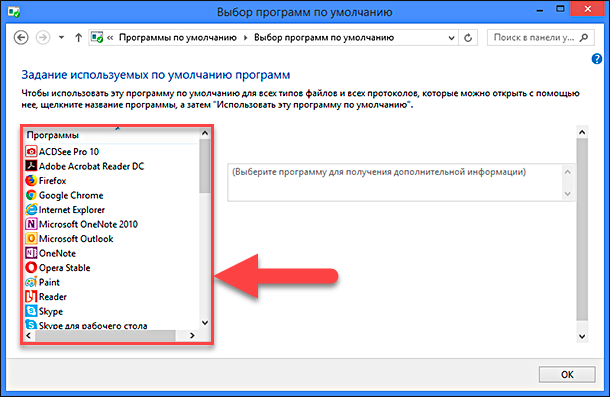
Task: Click the purple OneNote app icon
Action: point(31,253)
